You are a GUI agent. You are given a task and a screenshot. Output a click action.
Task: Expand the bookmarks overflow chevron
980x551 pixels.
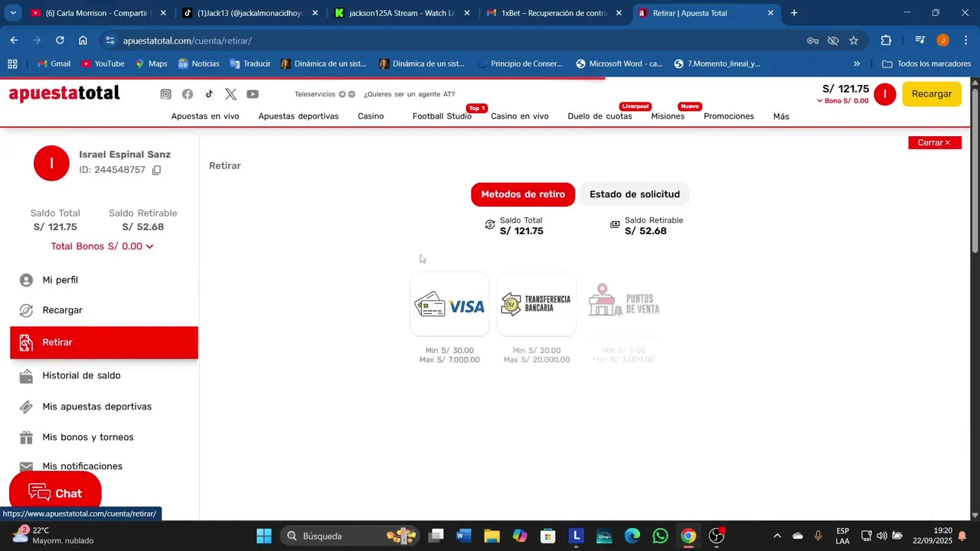857,64
